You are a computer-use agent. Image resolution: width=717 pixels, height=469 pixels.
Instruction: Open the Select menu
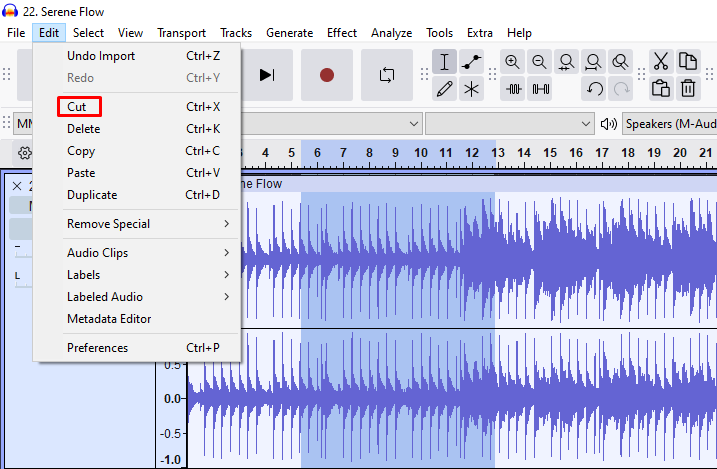tap(88, 33)
